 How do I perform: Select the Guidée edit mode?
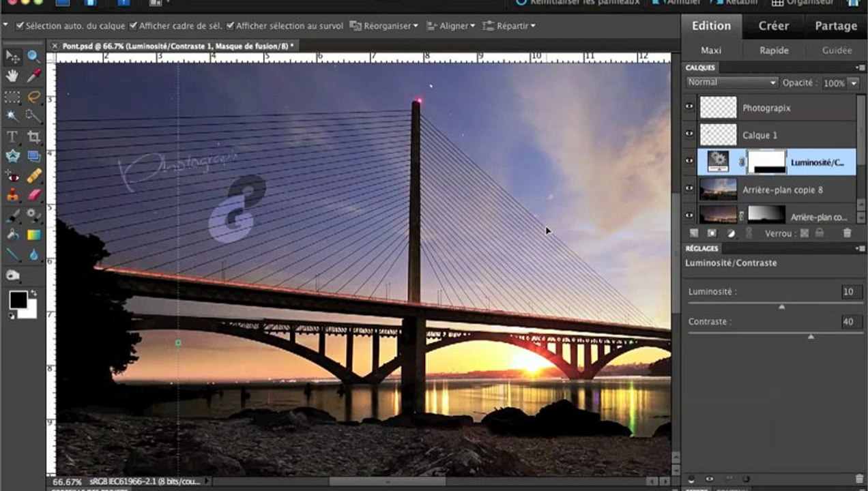[837, 50]
